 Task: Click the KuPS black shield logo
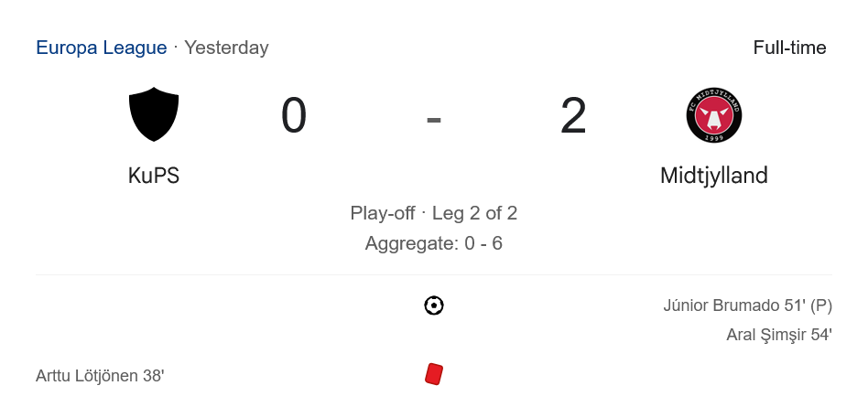154,114
